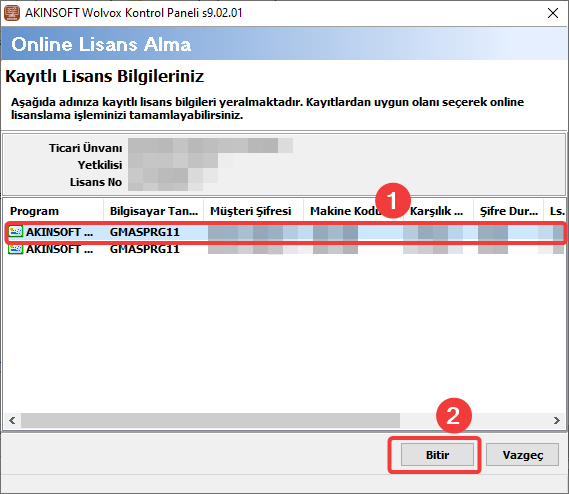Click the first row AKINSOFT program name
Screen dimensions: 569x494
(59, 232)
